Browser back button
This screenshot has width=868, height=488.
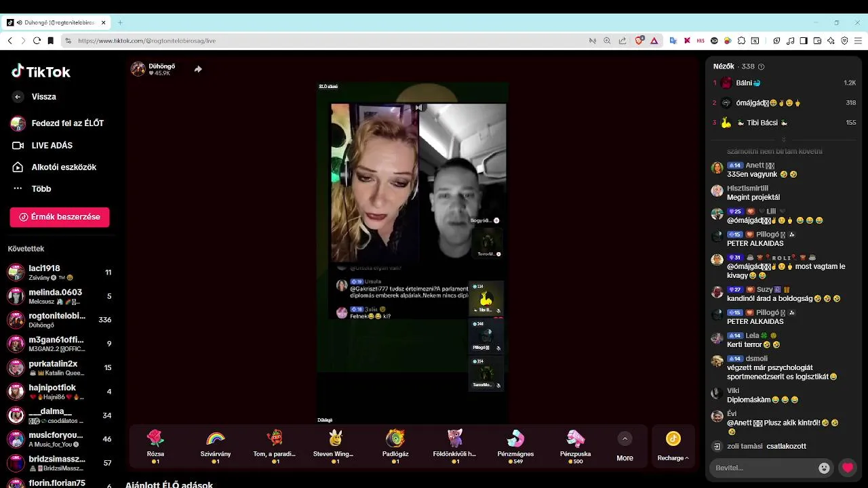coord(9,41)
